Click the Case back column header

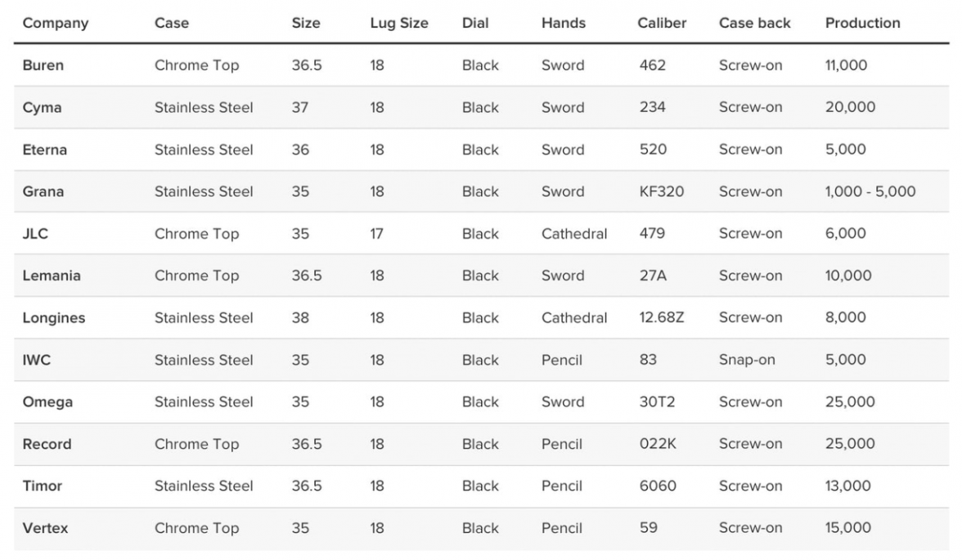coord(754,23)
